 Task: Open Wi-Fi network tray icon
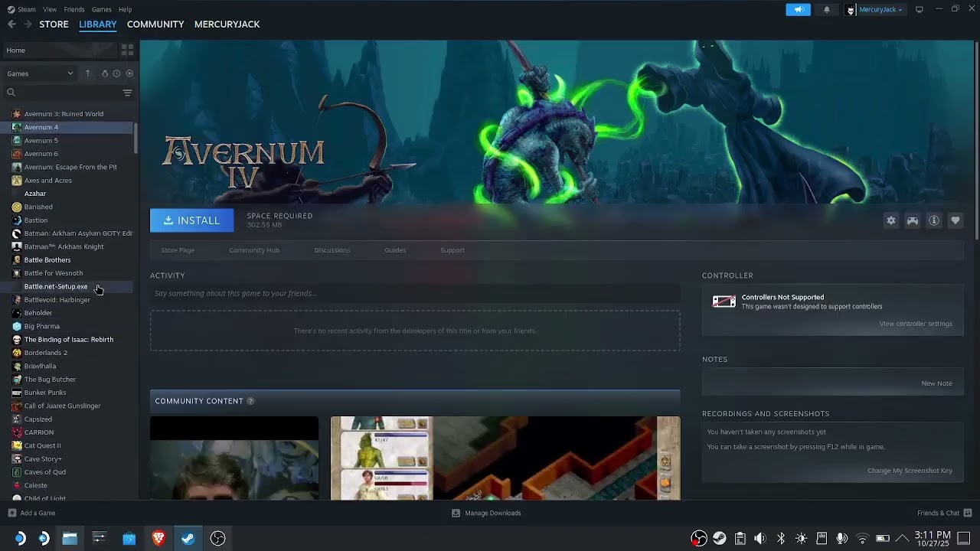[x=863, y=538]
